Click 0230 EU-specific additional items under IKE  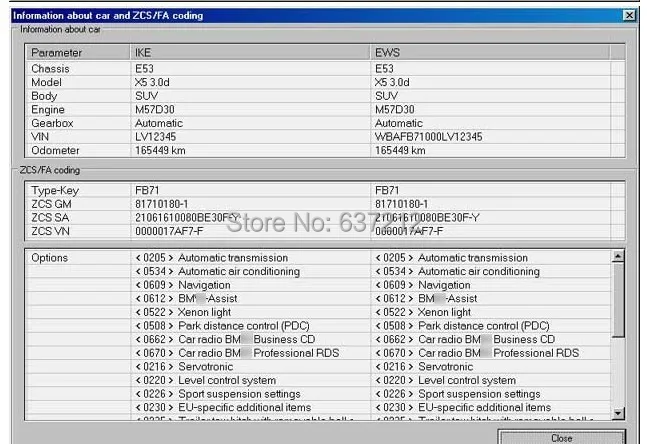click(x=223, y=407)
